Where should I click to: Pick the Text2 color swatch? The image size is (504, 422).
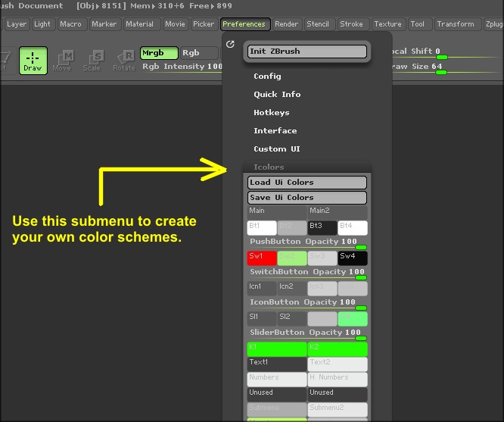(338, 364)
